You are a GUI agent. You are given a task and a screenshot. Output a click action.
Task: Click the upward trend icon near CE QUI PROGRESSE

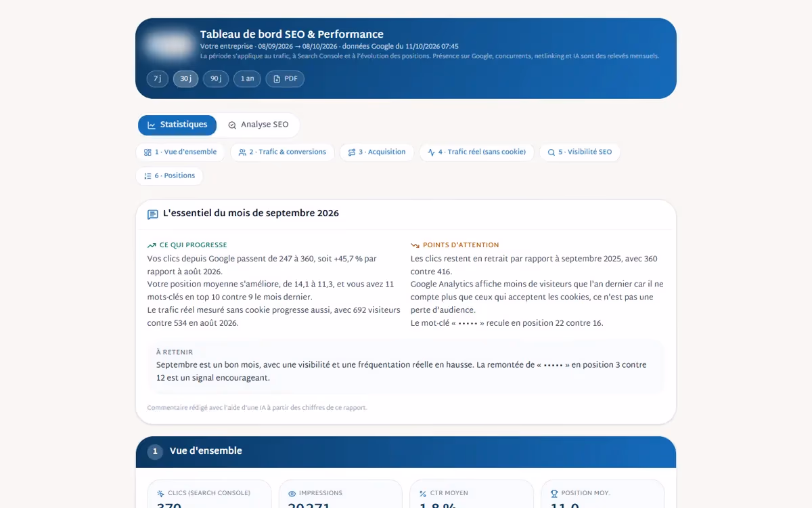[152, 245]
